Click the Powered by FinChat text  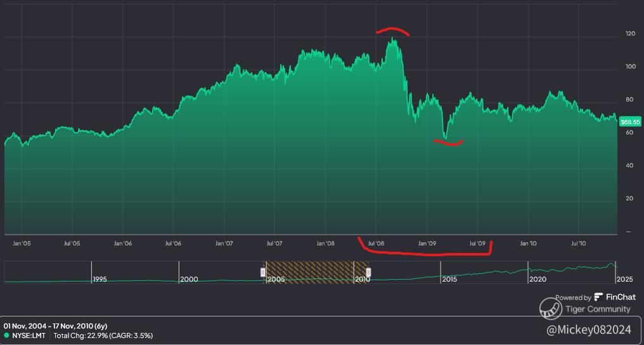pyautogui.click(x=596, y=297)
